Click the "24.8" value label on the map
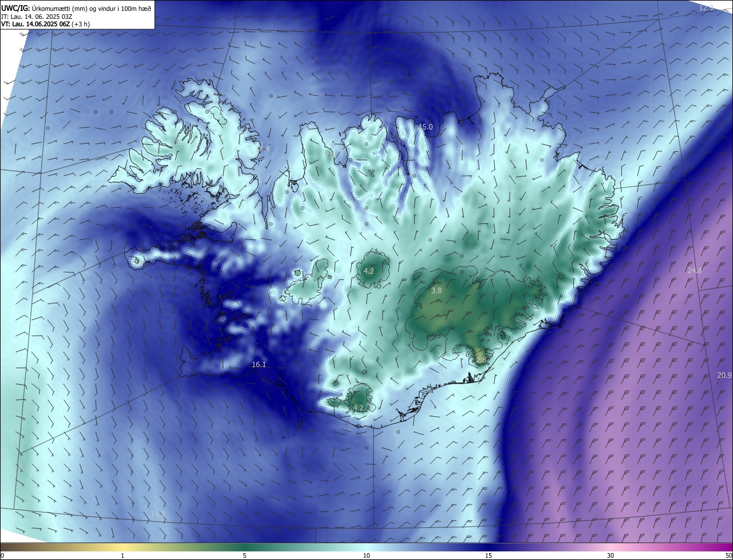This screenshot has height=560, width=733. click(695, 270)
